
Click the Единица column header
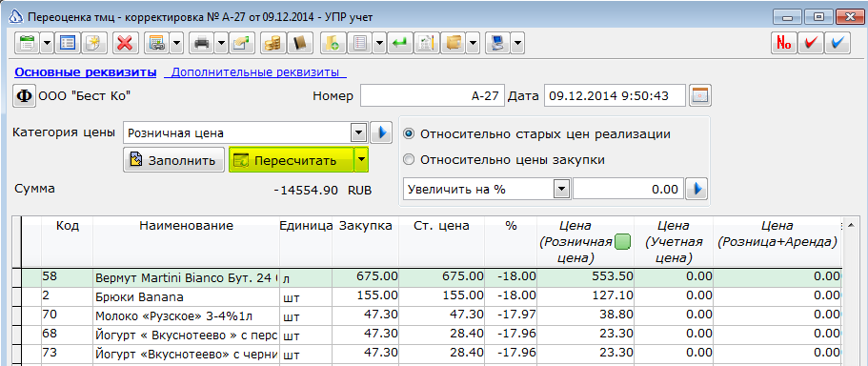click(306, 241)
